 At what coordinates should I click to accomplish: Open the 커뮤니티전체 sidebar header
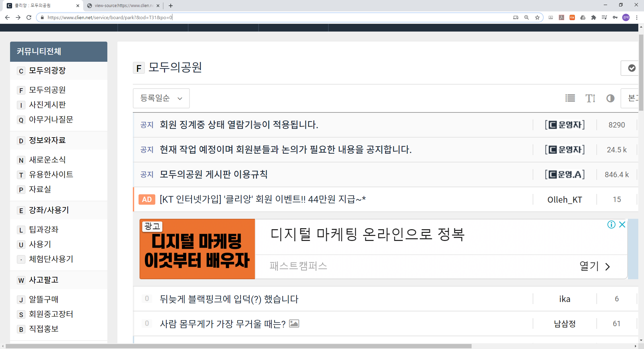click(x=59, y=52)
